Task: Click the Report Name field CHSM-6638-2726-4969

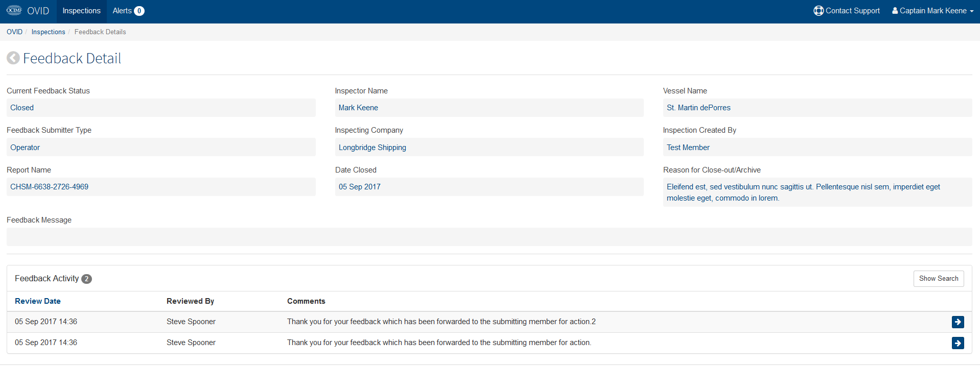Action: pos(161,187)
